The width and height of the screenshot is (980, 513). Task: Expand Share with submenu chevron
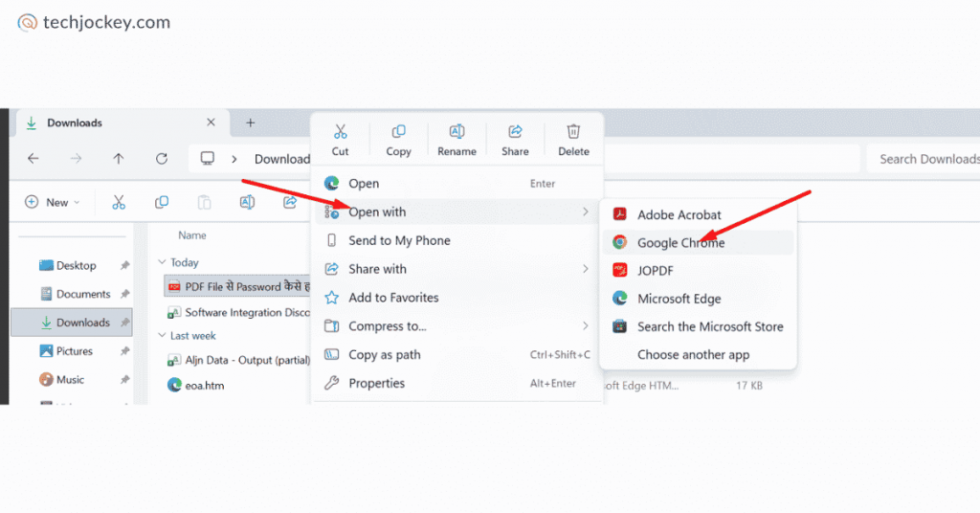pos(586,269)
